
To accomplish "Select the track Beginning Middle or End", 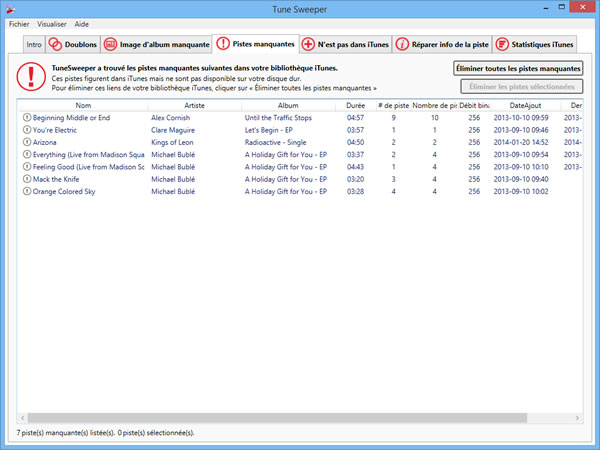I will [71, 118].
